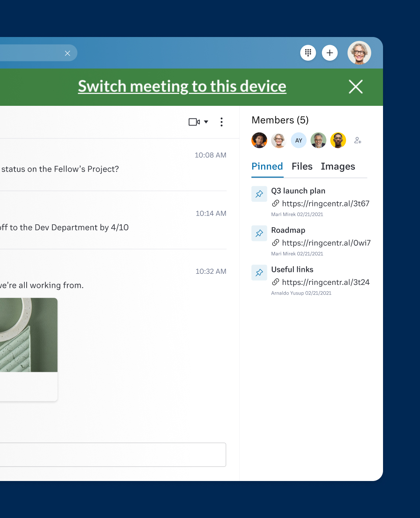The image size is (420, 518).
Task: Open the Roadmap ringcentr.al link
Action: pyautogui.click(x=326, y=243)
